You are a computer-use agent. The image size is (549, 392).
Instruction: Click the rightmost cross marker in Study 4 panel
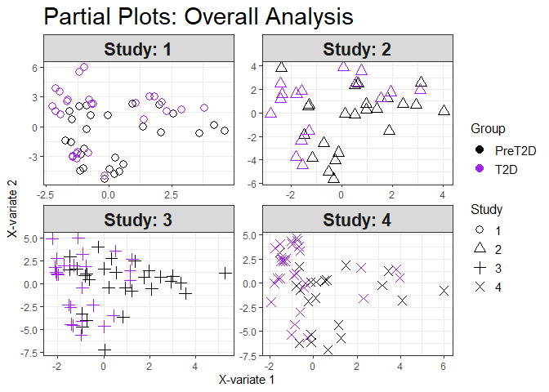point(444,291)
